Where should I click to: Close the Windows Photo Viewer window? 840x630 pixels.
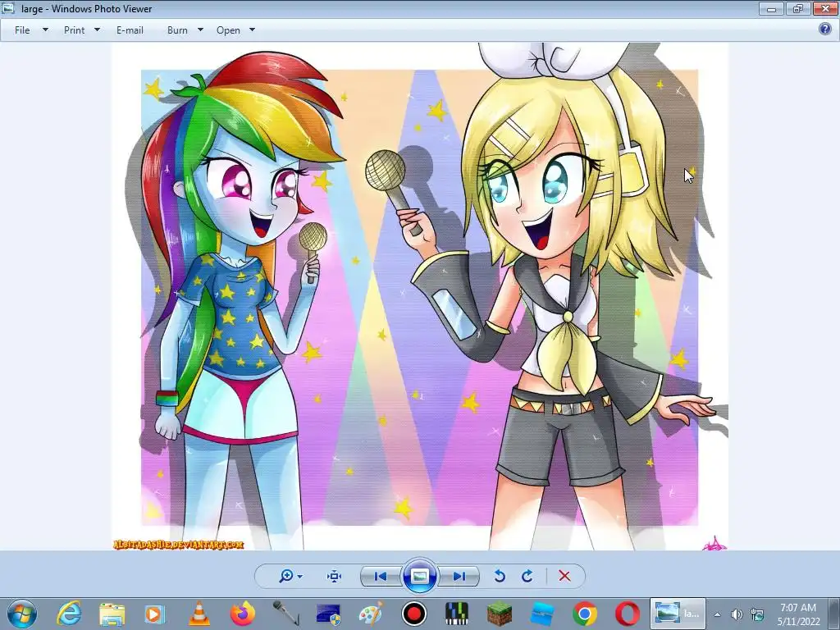pyautogui.click(x=825, y=8)
